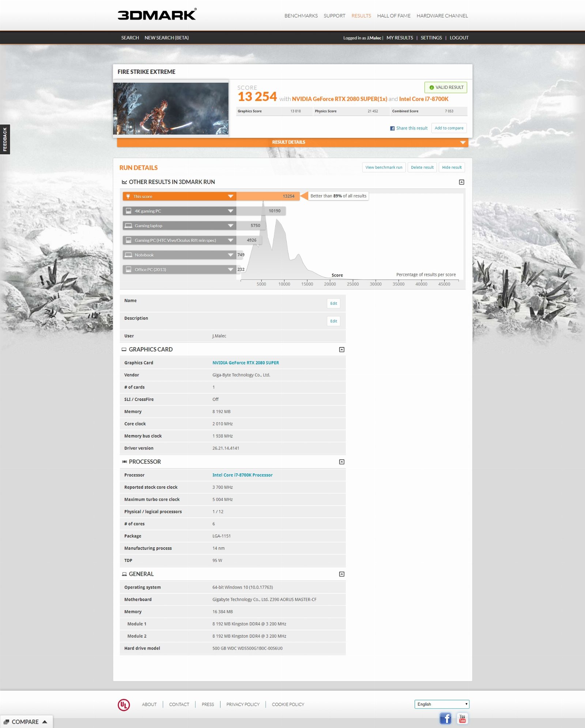Open the Support menu
The width and height of the screenshot is (585, 728).
point(334,16)
